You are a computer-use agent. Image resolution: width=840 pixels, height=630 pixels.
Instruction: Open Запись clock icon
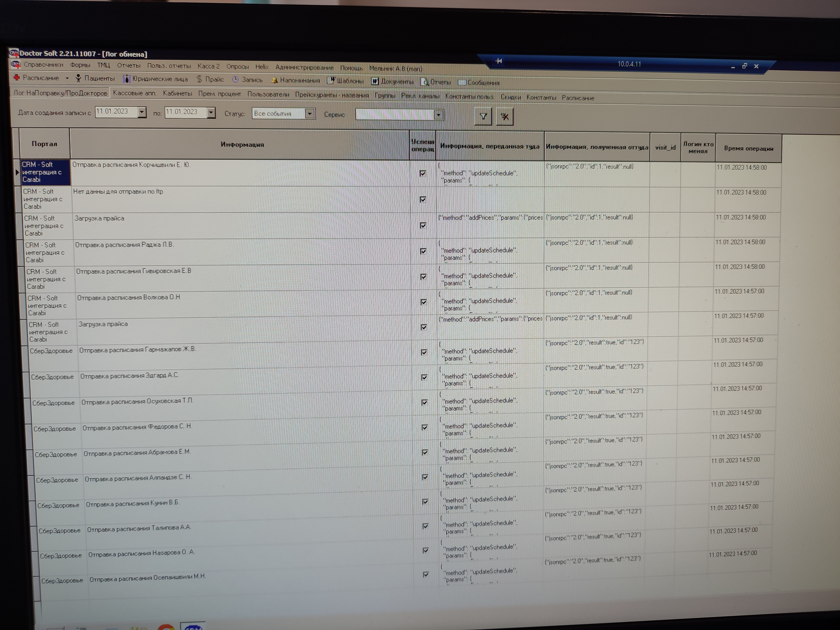(x=235, y=79)
